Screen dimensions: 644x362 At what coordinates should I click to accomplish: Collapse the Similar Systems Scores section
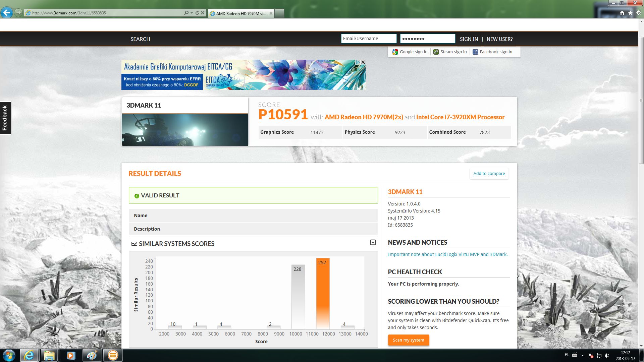coord(373,242)
